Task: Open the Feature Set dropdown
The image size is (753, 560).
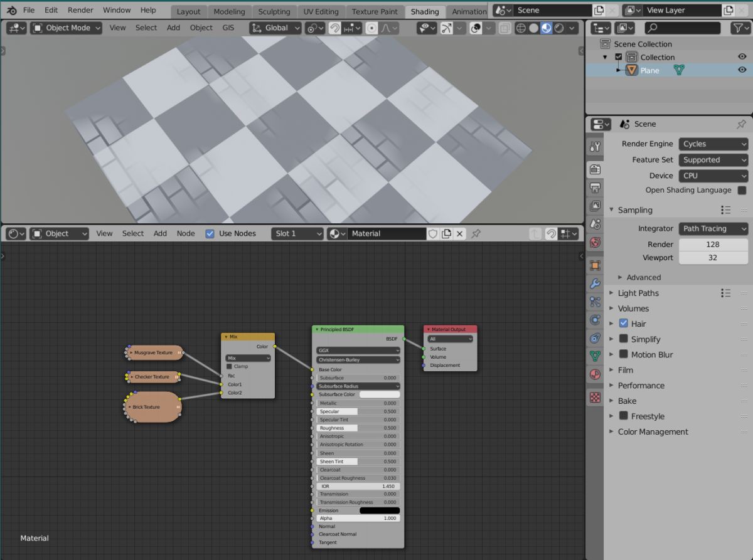Action: [x=713, y=160]
